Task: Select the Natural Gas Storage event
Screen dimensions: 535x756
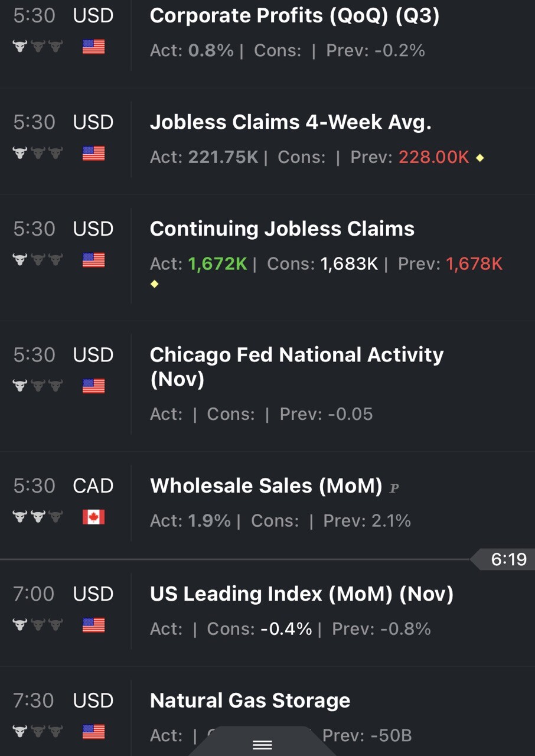Action: (x=250, y=700)
